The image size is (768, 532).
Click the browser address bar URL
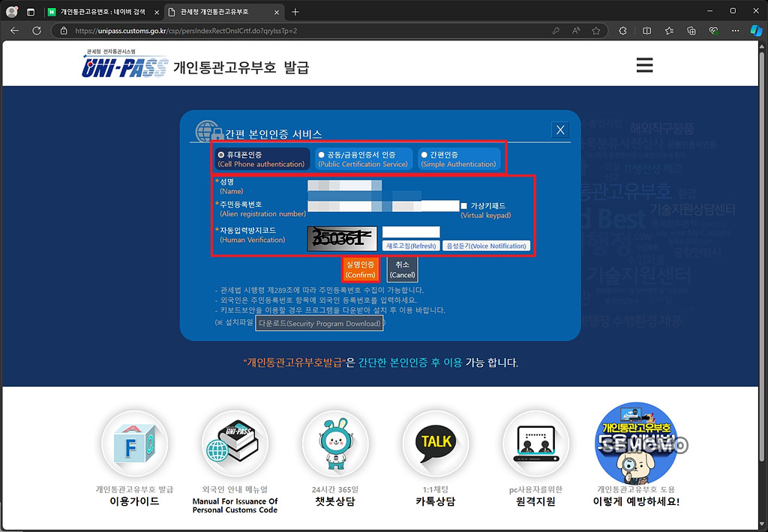click(x=186, y=31)
